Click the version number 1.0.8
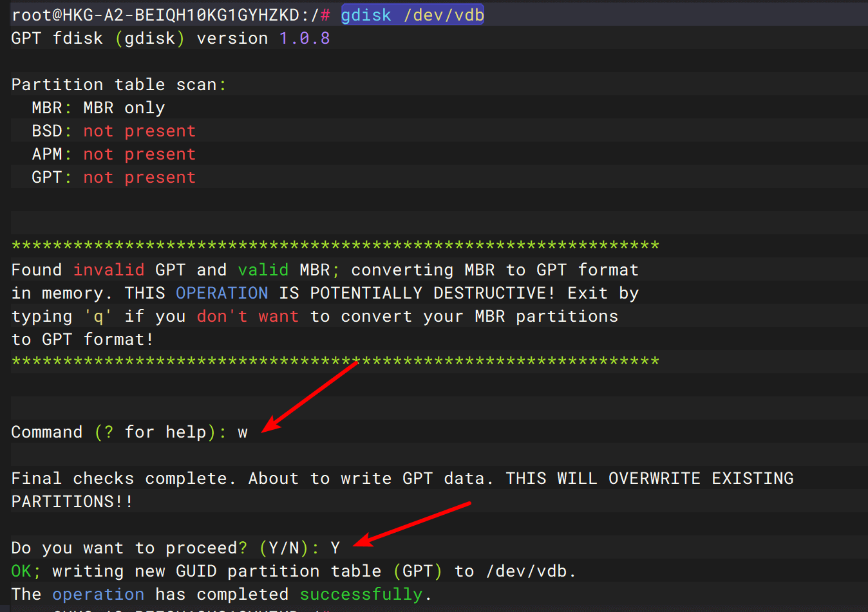This screenshot has width=868, height=612. pos(304,39)
